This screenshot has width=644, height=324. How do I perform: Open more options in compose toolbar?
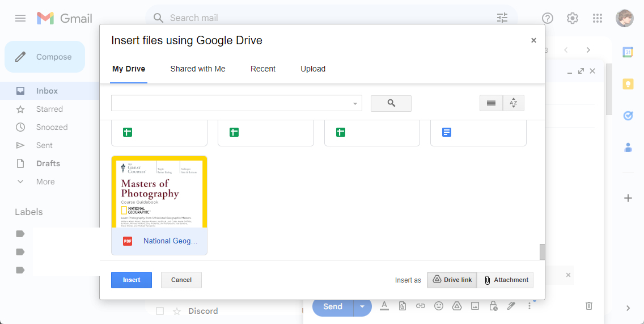[x=529, y=306]
